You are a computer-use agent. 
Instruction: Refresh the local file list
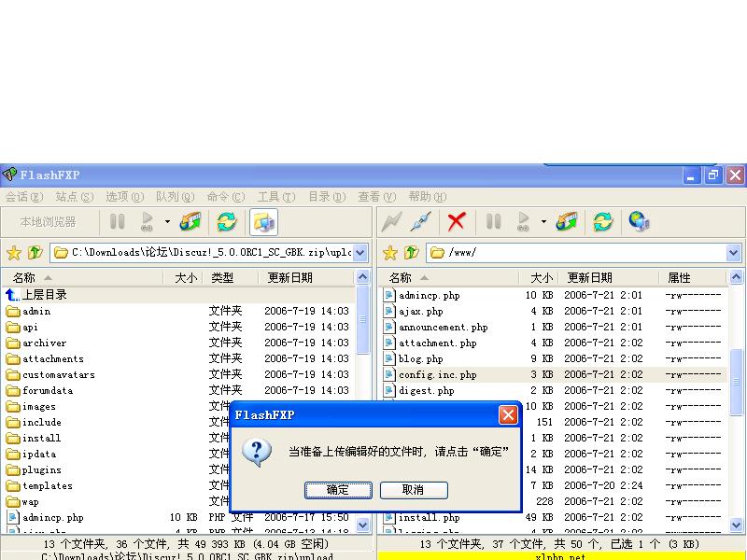click(x=227, y=222)
